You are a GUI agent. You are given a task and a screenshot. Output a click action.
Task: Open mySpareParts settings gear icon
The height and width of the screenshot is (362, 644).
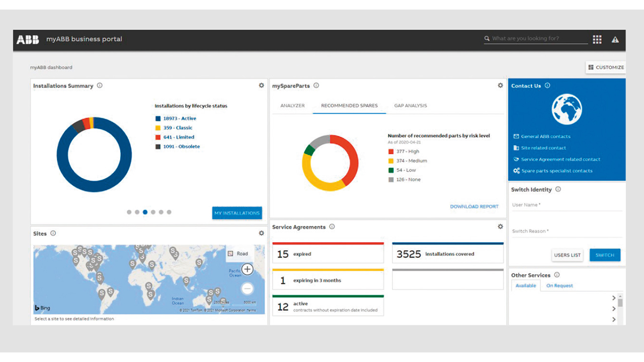coord(500,85)
